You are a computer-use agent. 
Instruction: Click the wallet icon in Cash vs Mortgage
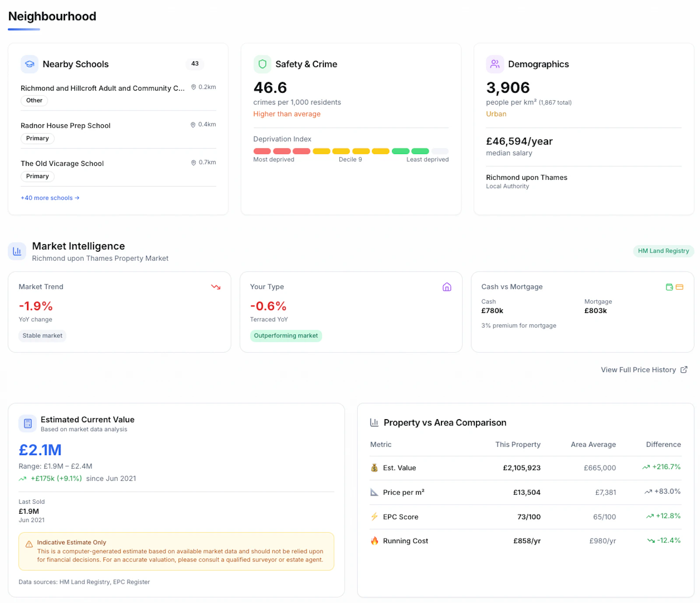click(x=669, y=287)
